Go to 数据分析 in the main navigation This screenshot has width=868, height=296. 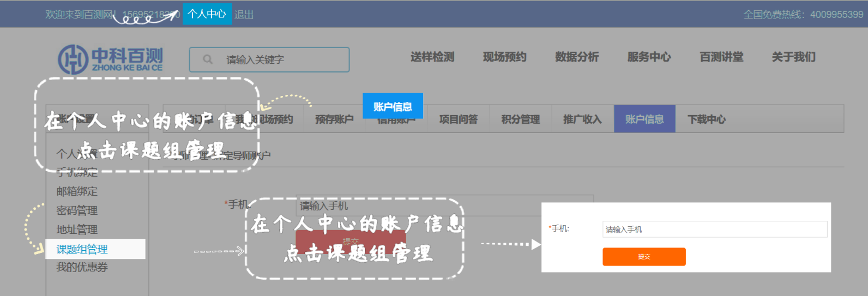pyautogui.click(x=577, y=57)
